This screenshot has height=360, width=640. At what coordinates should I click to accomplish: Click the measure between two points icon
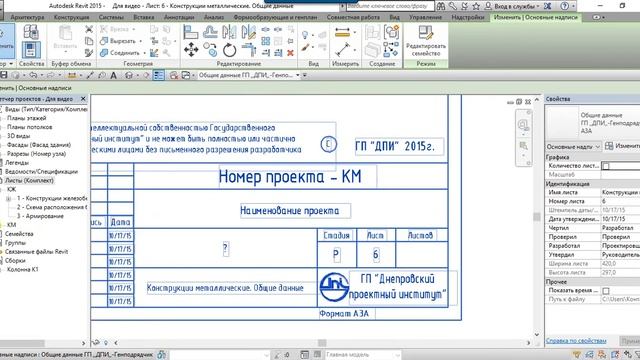click(342, 50)
